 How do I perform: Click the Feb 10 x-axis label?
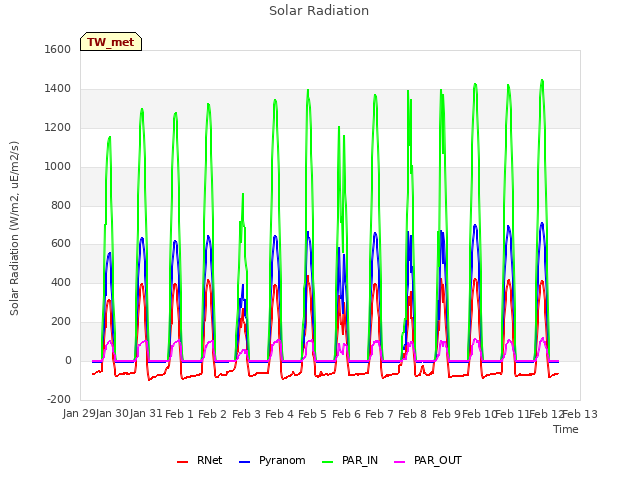click(479, 414)
